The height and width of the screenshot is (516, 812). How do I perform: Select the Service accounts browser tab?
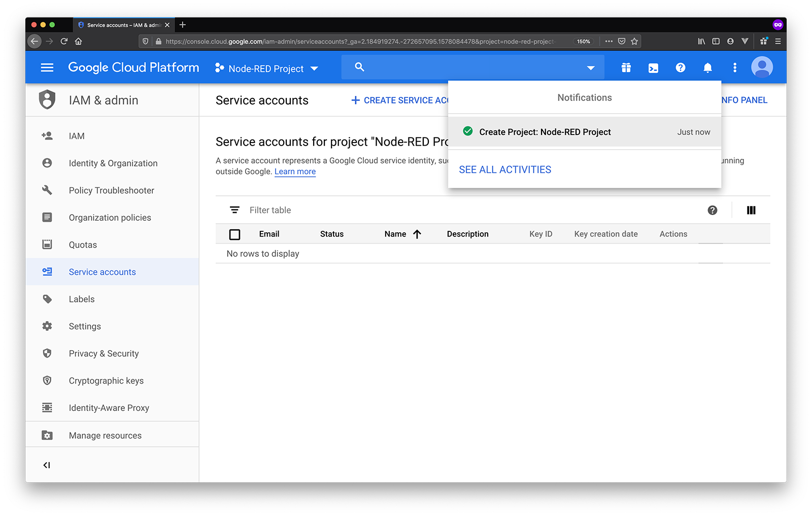pyautogui.click(x=124, y=25)
